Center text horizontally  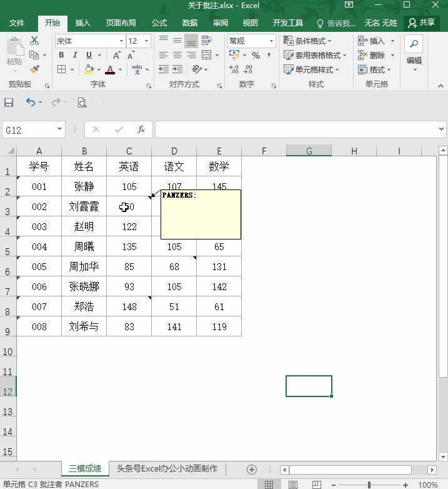tap(177, 55)
